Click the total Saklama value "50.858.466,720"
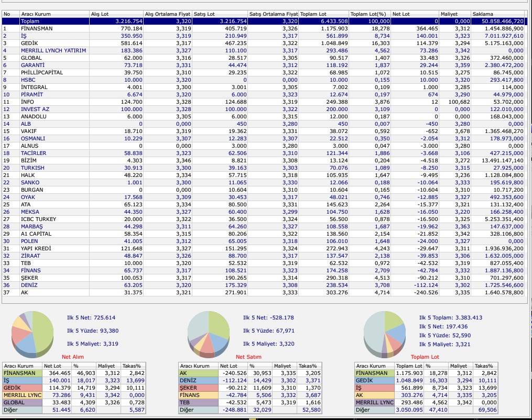This screenshot has width=532, height=420. click(x=503, y=21)
